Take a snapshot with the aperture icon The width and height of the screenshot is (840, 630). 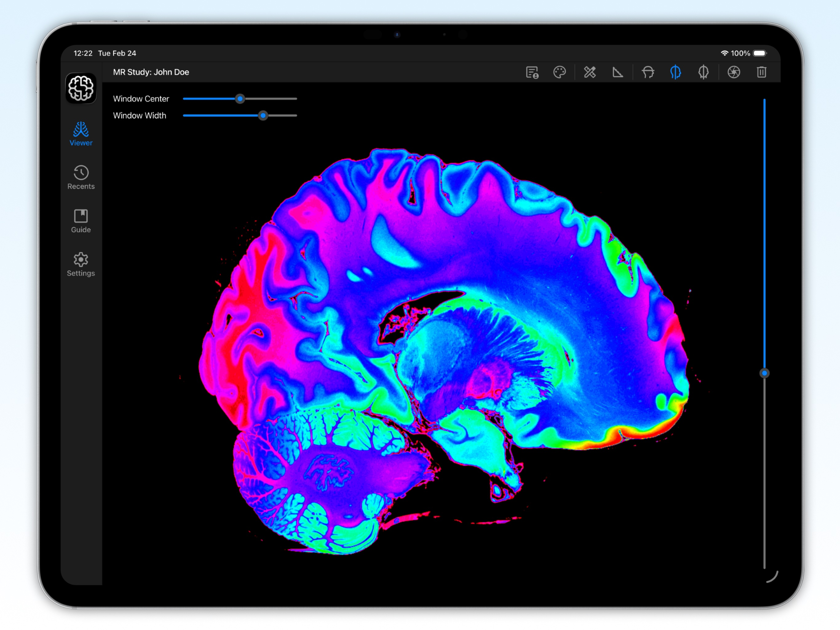(734, 72)
